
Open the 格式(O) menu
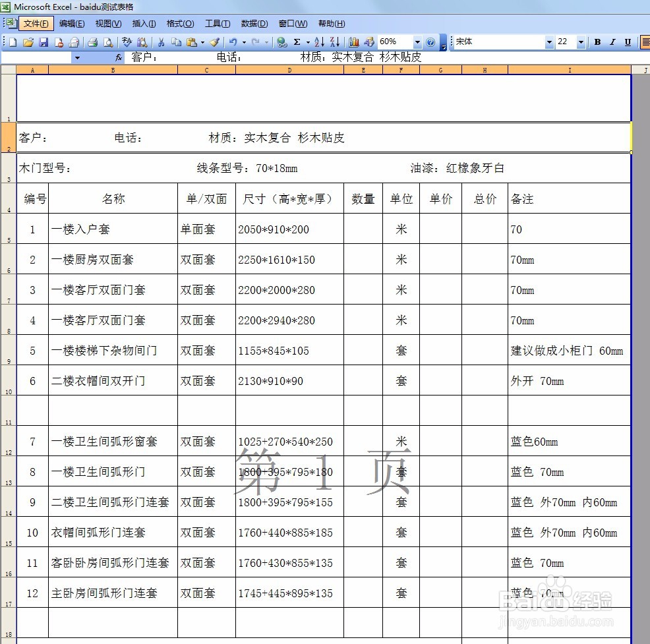coord(181,24)
